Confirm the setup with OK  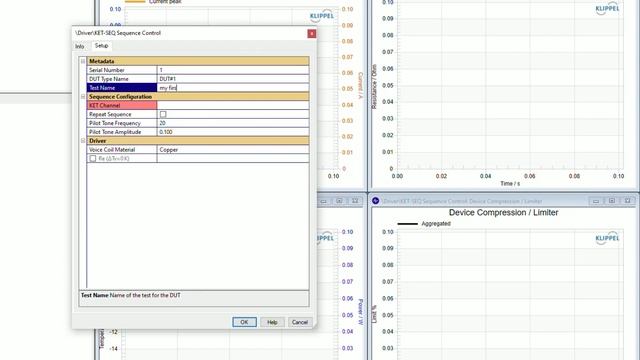(x=244, y=322)
